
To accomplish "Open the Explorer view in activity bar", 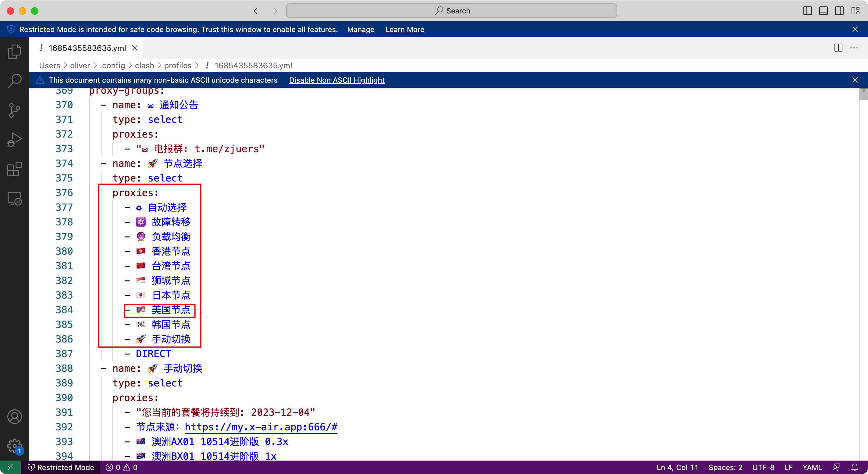I will point(14,52).
